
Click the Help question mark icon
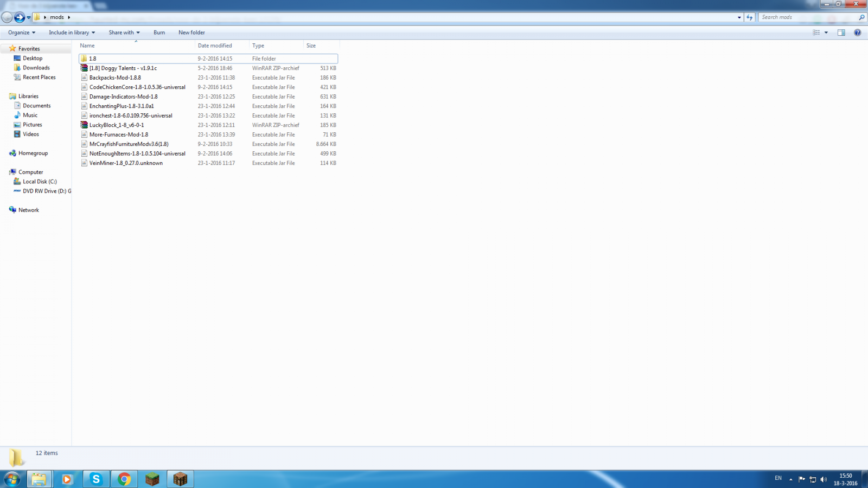point(857,33)
